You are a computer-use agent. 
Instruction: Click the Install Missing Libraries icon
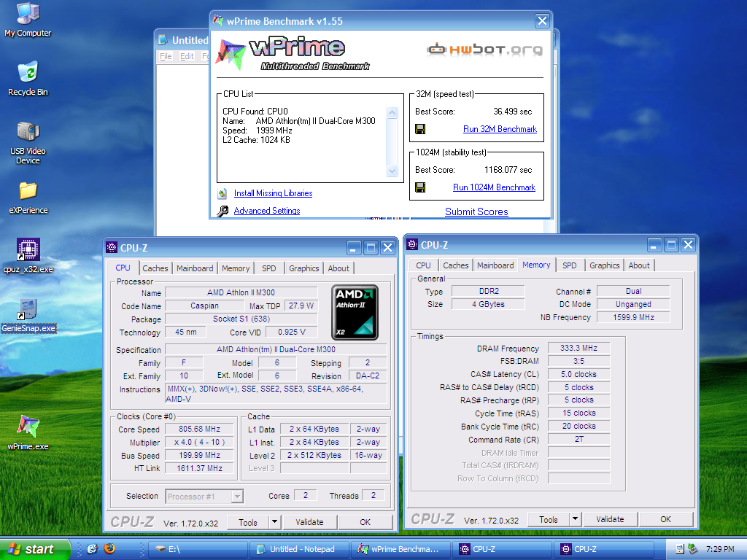(x=222, y=193)
